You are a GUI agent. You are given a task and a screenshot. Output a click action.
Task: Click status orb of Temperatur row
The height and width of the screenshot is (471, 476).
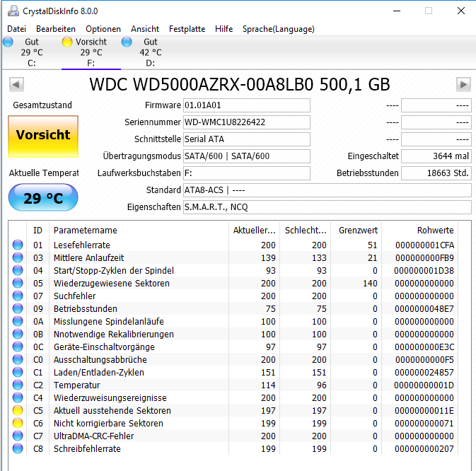coord(18,385)
